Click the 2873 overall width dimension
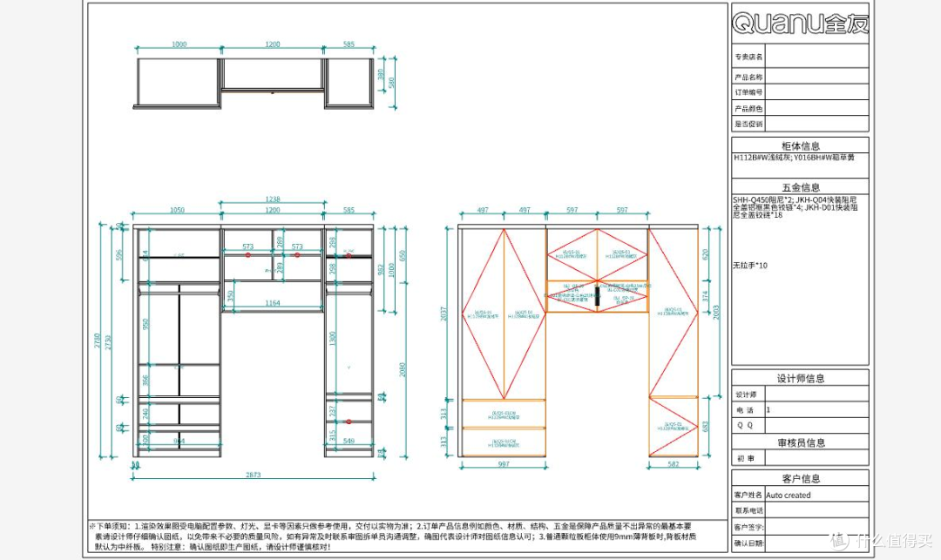The height and width of the screenshot is (560, 941). point(254,475)
